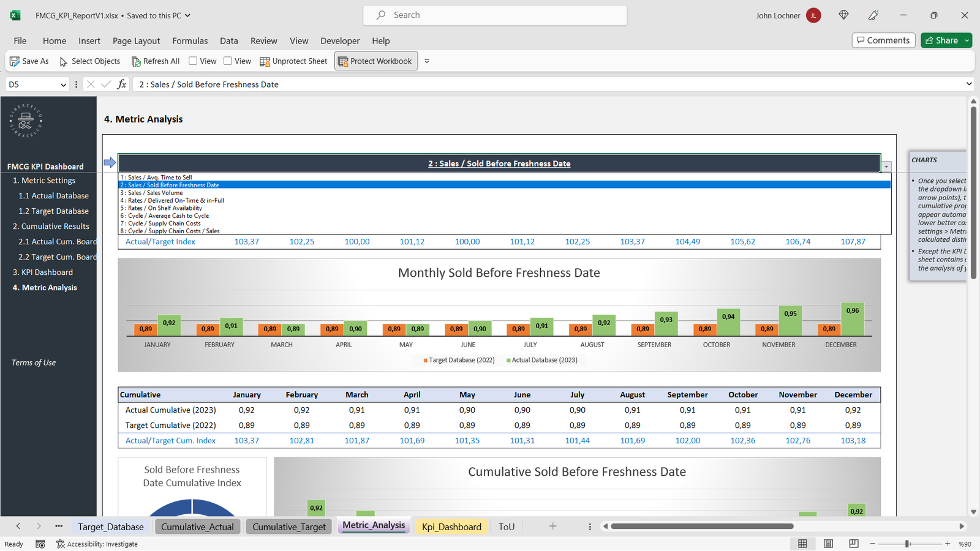Toggle the second View checkbox
Viewport: 980px width, 551px height.
[x=228, y=61]
